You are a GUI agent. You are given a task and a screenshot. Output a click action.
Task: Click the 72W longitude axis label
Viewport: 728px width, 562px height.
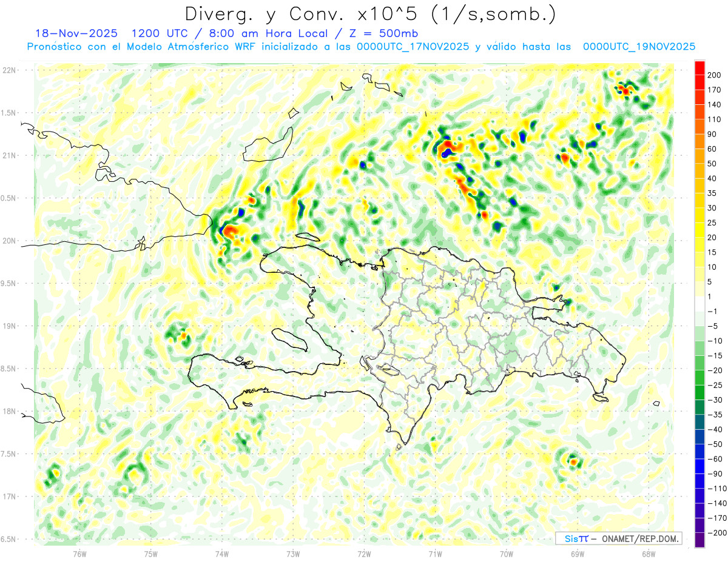[x=364, y=554]
